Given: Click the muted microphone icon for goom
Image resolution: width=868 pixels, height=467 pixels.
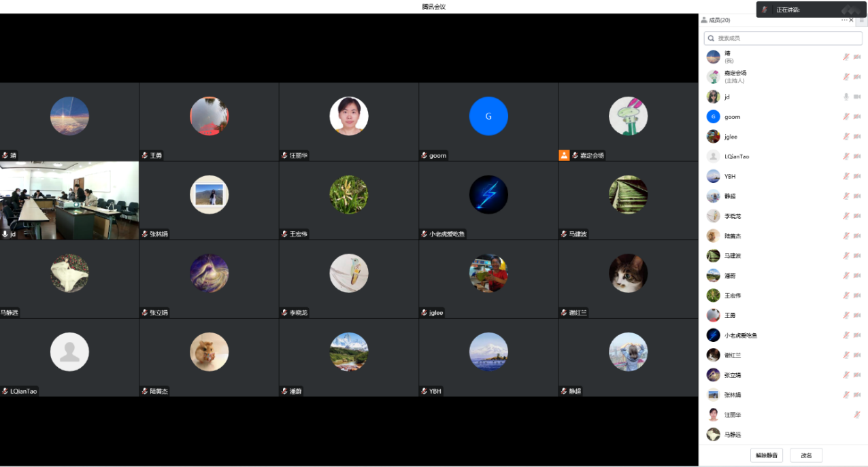Looking at the screenshot, I should point(846,117).
